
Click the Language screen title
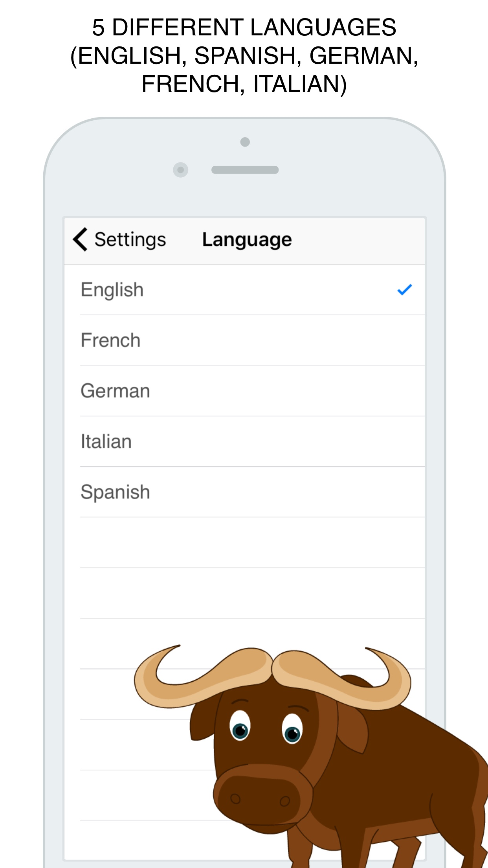click(x=247, y=240)
